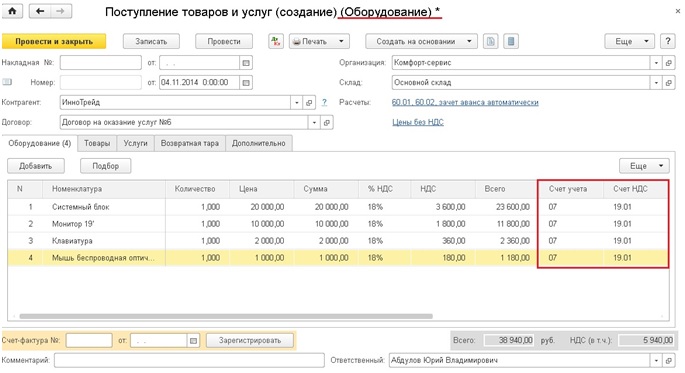Image resolution: width=685 pixels, height=373 pixels.
Task: Navigate forward with the right arrow
Action: pyautogui.click(x=61, y=11)
